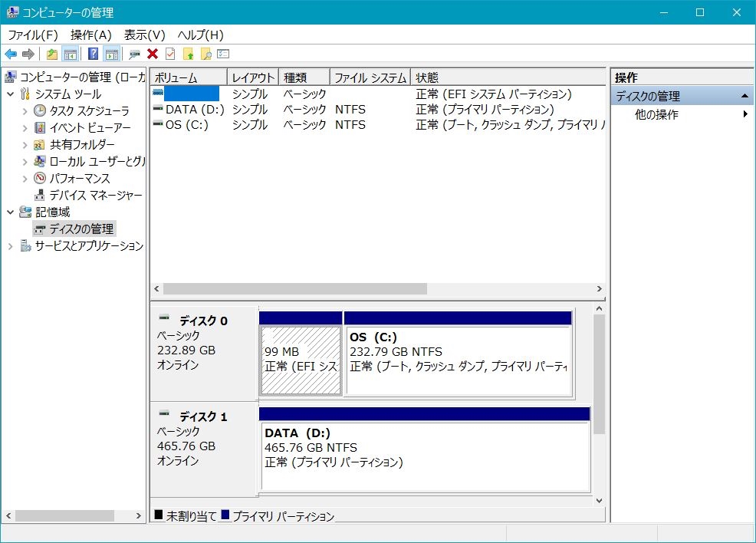The height and width of the screenshot is (543, 756).
Task: Sort by the ファイル システム column header
Action: [370, 77]
